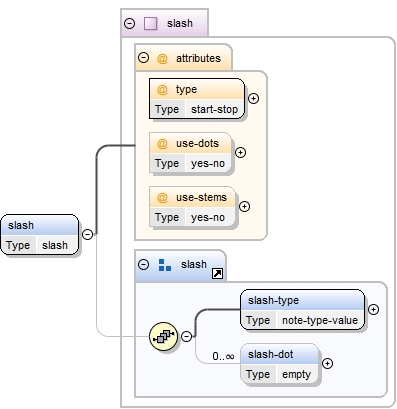Click the @ icon on the type attribute
397x409 pixels.
(162, 90)
